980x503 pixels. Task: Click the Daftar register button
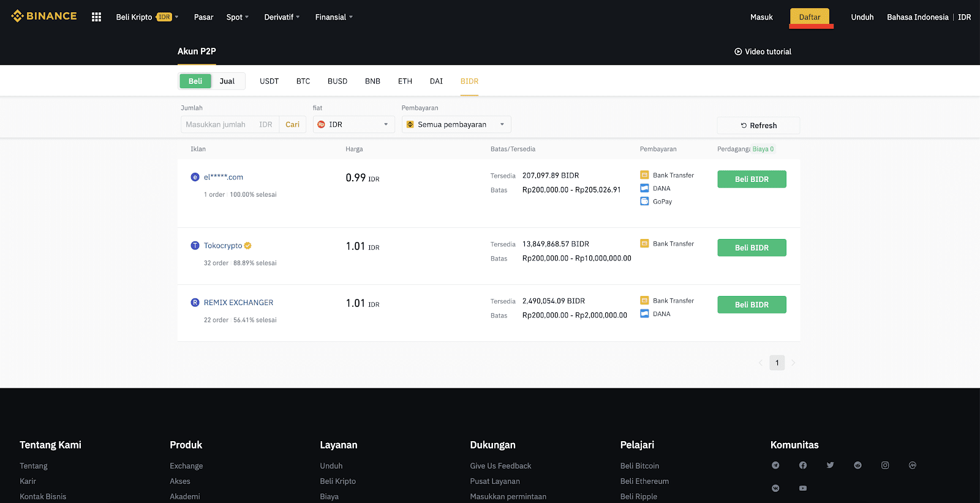[x=810, y=17]
